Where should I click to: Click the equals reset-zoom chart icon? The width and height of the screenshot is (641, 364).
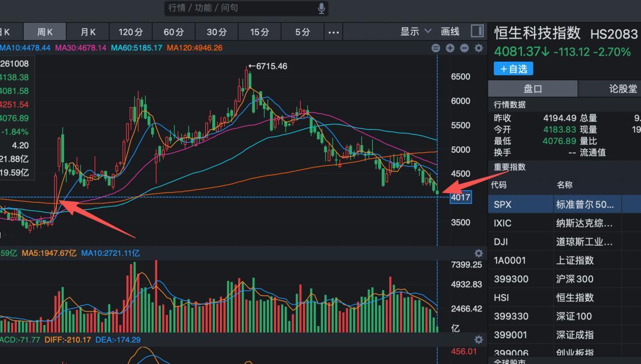pos(436,48)
